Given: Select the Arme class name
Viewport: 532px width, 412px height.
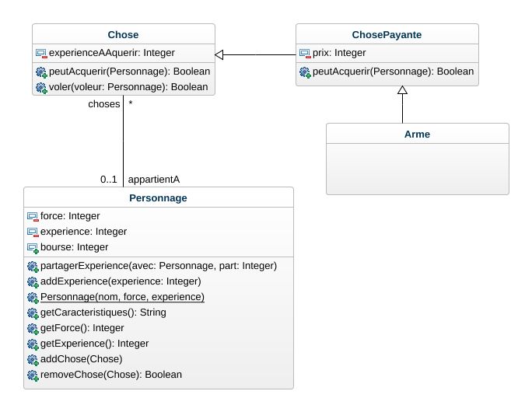Looking at the screenshot, I should pos(417,134).
